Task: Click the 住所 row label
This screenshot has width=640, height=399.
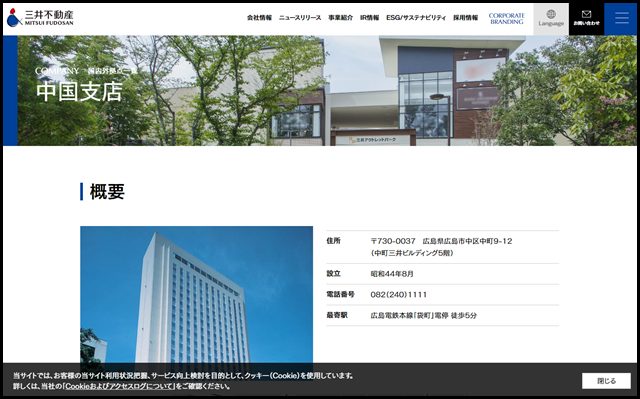Action: point(333,241)
